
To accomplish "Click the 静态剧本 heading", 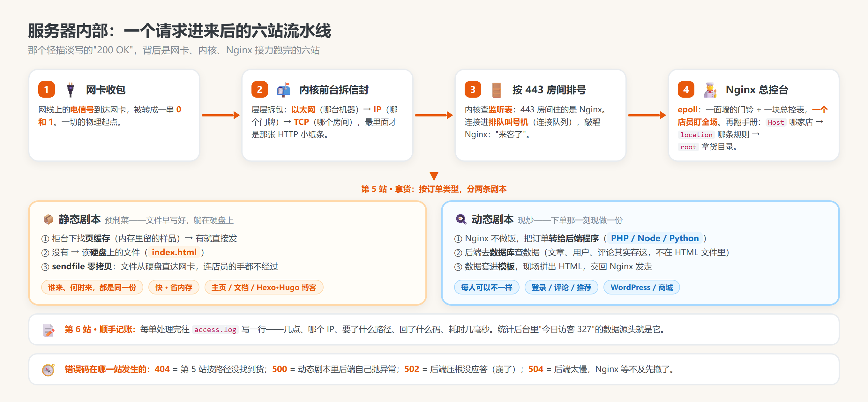I will [79, 220].
